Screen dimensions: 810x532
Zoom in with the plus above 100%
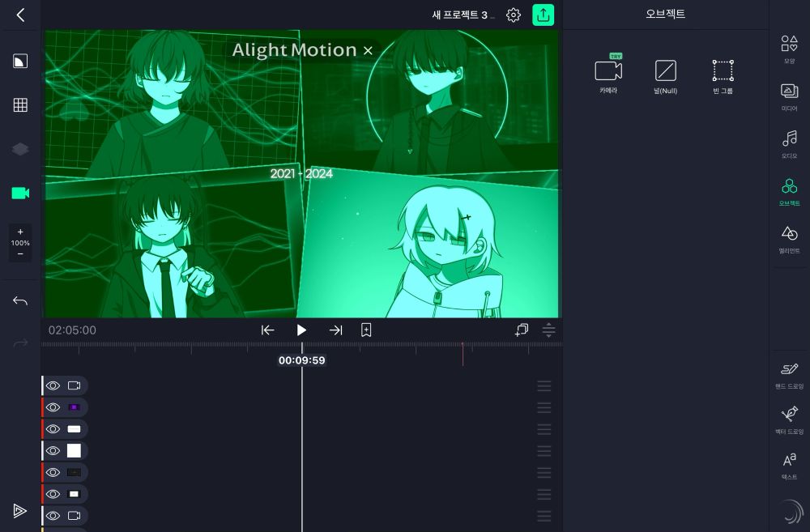[x=20, y=232]
